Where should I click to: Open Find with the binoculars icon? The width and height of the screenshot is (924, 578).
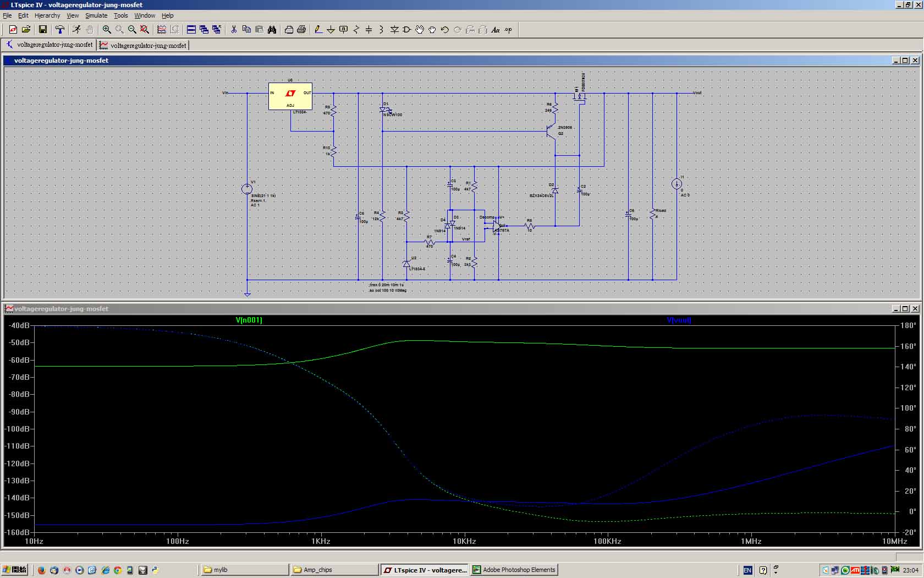272,30
